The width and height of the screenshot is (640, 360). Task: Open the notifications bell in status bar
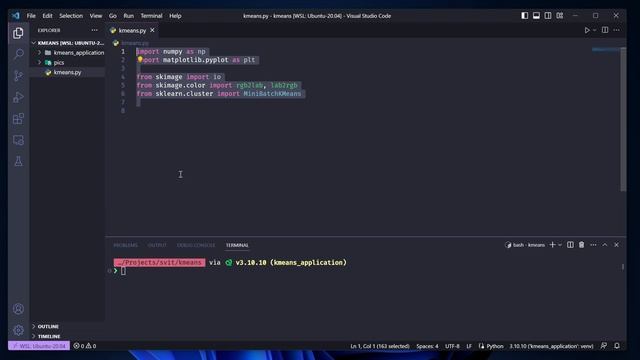coord(617,346)
